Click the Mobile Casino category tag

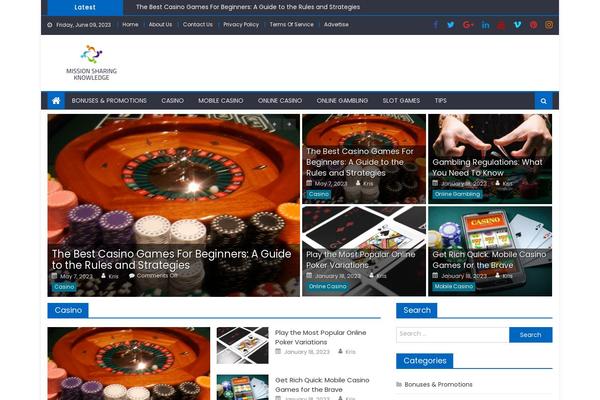click(454, 286)
